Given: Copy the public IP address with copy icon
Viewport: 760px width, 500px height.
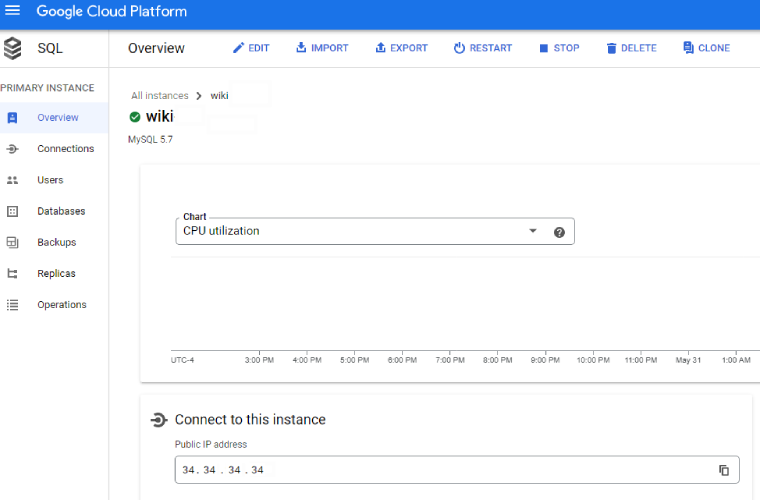Looking at the screenshot, I should pyautogui.click(x=724, y=470).
